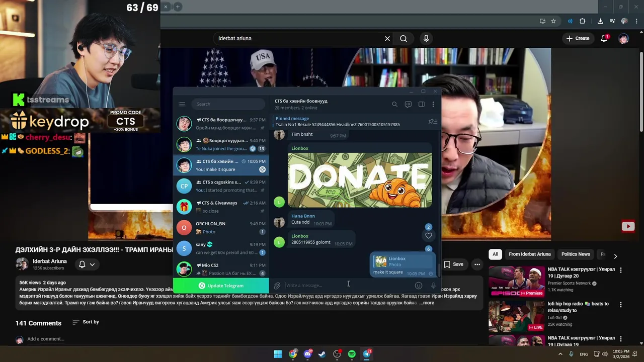
Task: Open Spotify from taskbar
Action: (x=352, y=354)
